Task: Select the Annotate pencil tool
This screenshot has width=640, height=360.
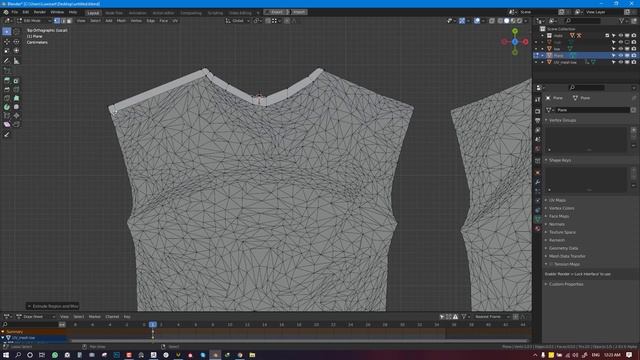Action: point(7,61)
